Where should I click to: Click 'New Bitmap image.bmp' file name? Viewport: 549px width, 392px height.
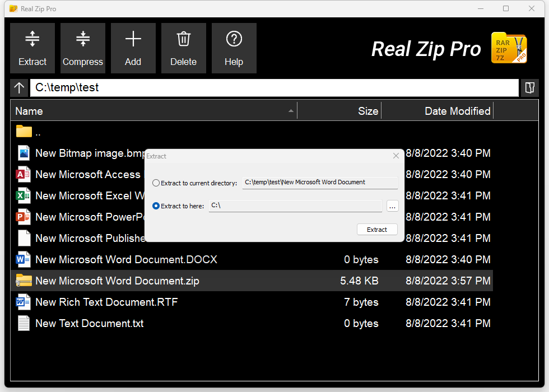pyautogui.click(x=90, y=153)
